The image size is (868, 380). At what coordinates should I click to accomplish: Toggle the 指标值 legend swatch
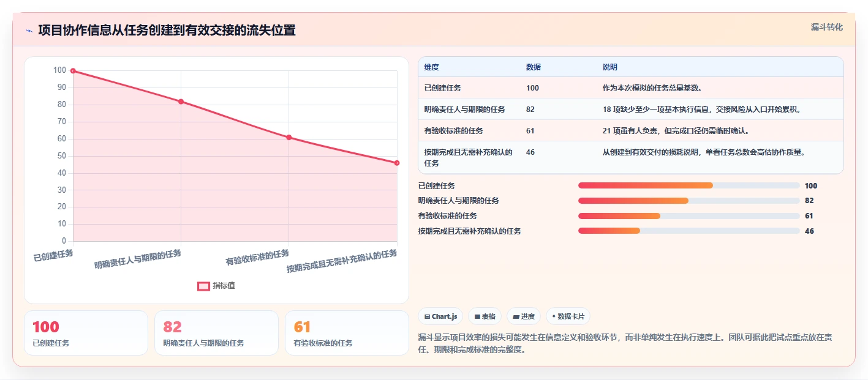203,286
